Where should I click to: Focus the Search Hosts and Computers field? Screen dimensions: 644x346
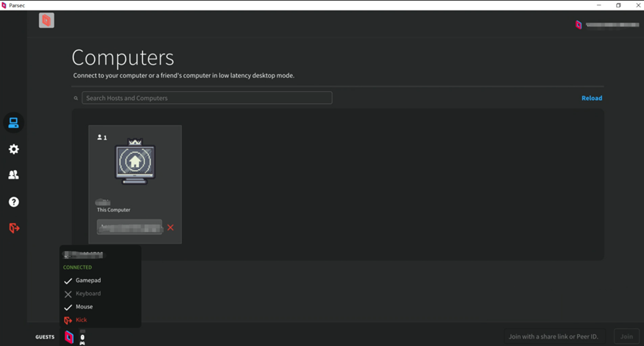pyautogui.click(x=207, y=98)
